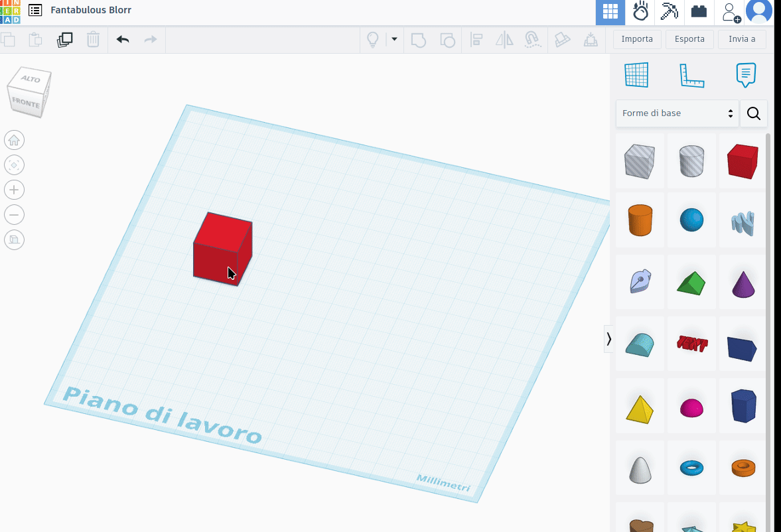Viewport: 781px width, 532px height.
Task: Open the user profile avatar menu
Action: (759, 11)
